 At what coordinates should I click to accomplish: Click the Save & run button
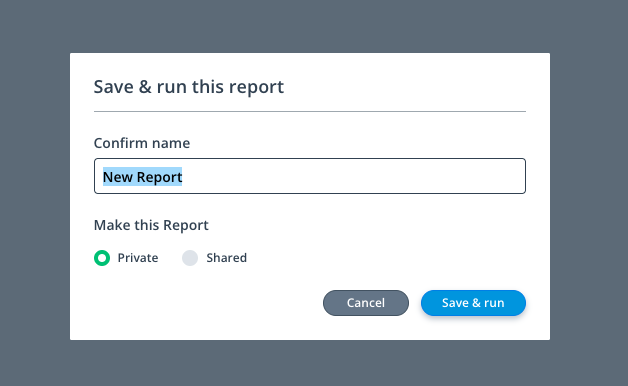pos(473,303)
